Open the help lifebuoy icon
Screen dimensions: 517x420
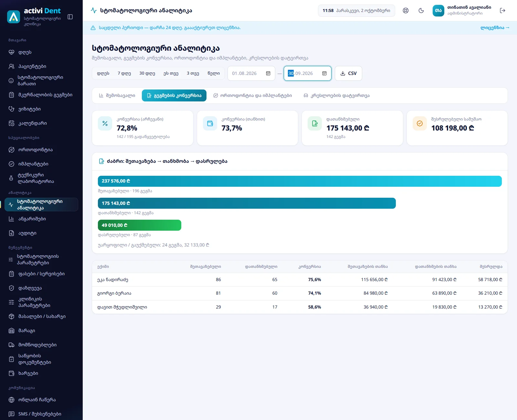406,11
